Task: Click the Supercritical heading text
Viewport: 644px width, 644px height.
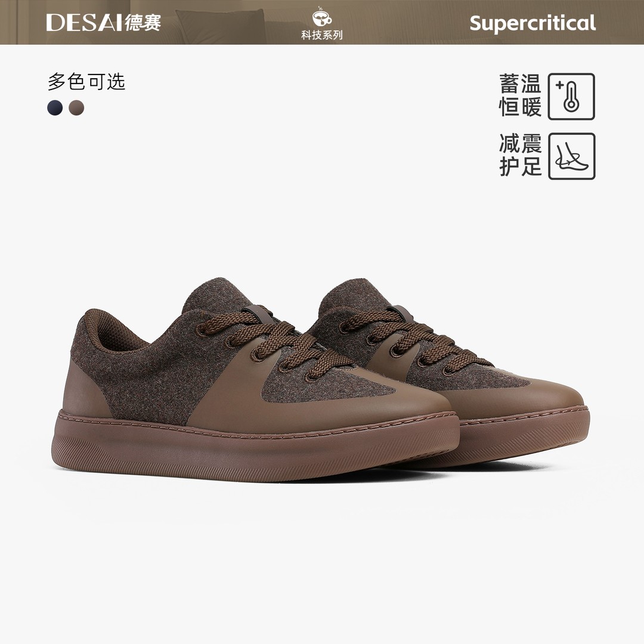Action: click(532, 23)
